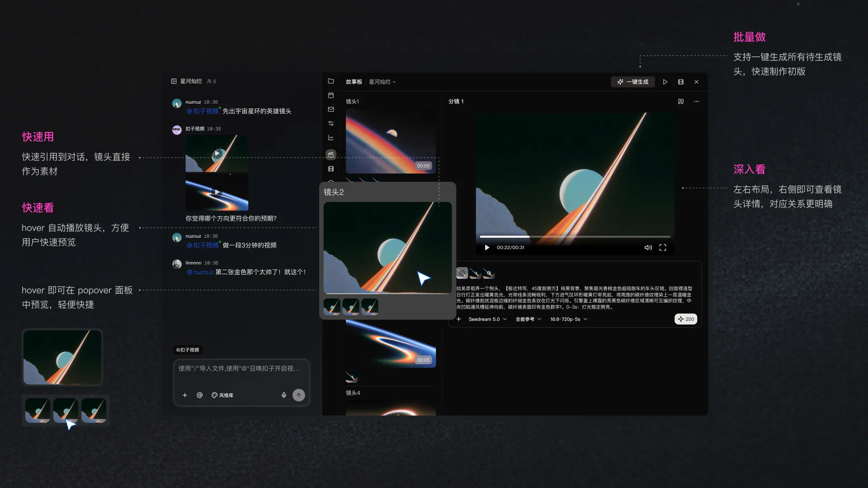Screen dimensions: 868x488
Task: Activate the microphone voice input
Action: (x=284, y=395)
